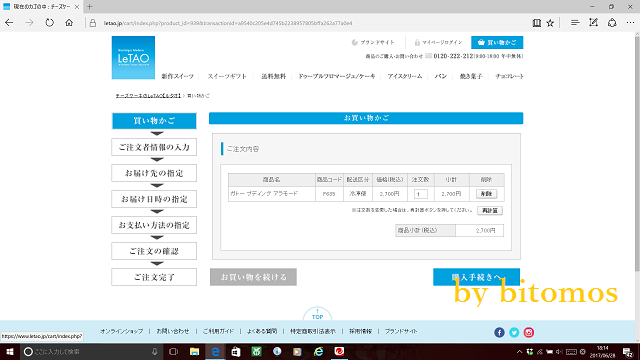Image resolution: width=640 pixels, height=360 pixels.
Task: Click the browser forward arrow
Action: (x=29, y=23)
